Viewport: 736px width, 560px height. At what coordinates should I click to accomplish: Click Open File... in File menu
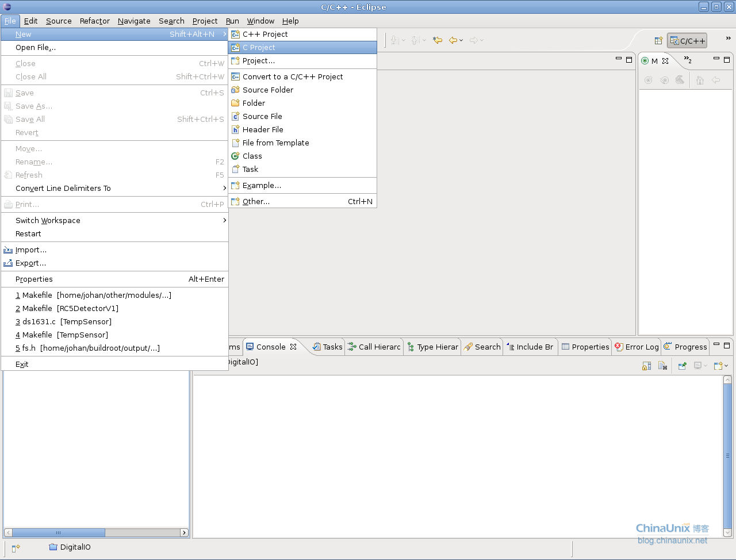114,47
